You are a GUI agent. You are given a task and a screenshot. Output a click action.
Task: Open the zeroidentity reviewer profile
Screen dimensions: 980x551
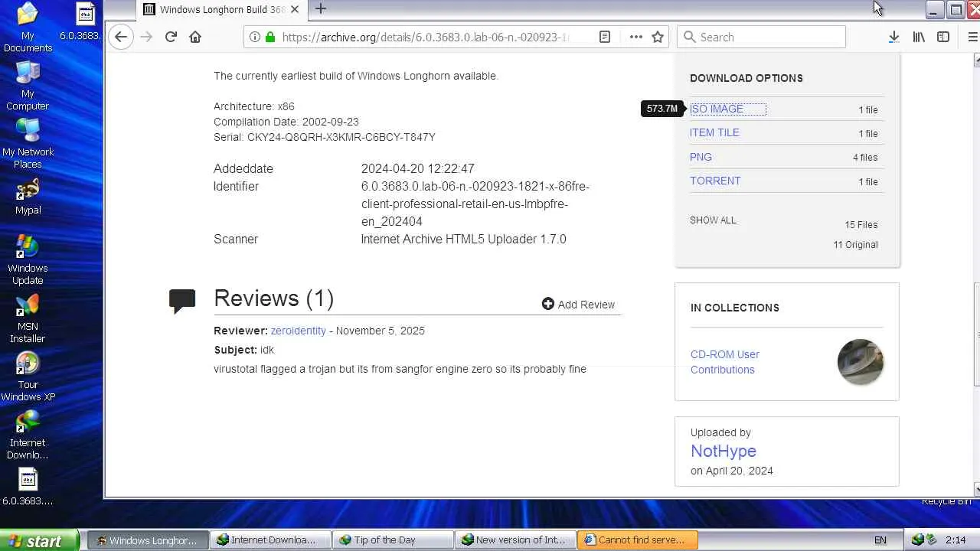(x=299, y=331)
